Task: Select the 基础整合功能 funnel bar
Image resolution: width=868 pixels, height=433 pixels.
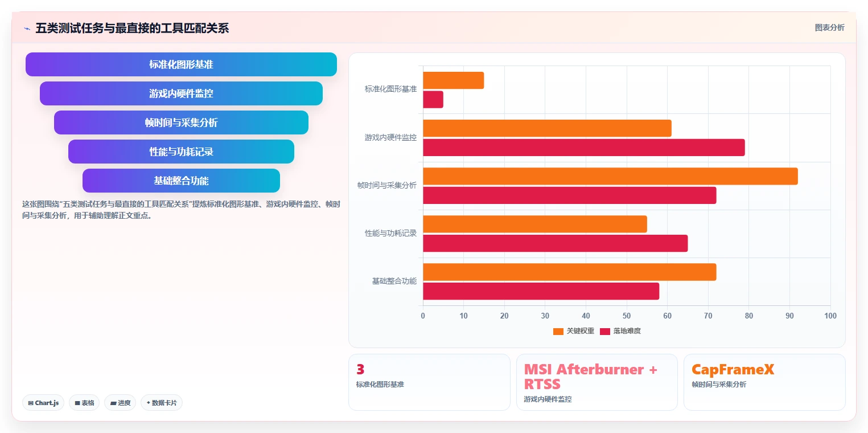Action: click(181, 181)
